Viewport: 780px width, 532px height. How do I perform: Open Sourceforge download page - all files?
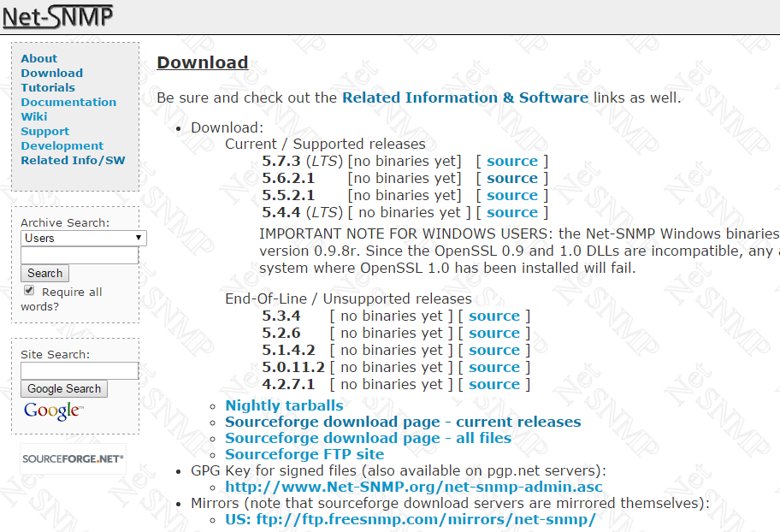click(x=368, y=438)
